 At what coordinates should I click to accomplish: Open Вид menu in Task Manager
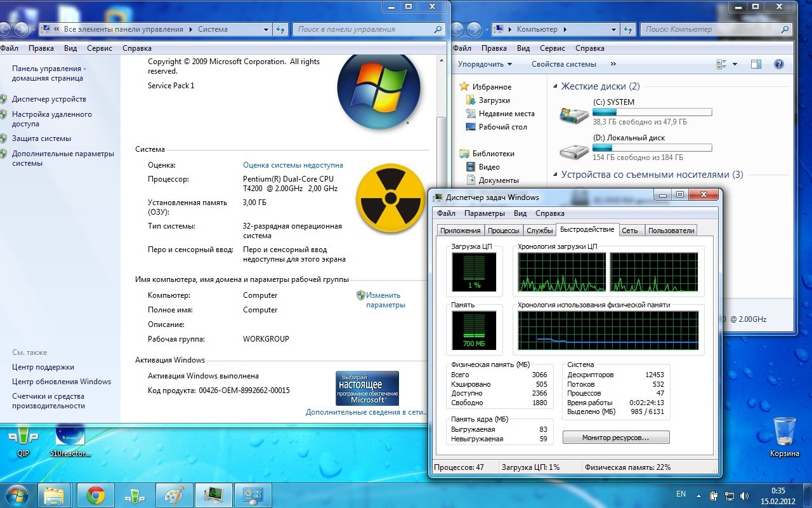pyautogui.click(x=520, y=213)
